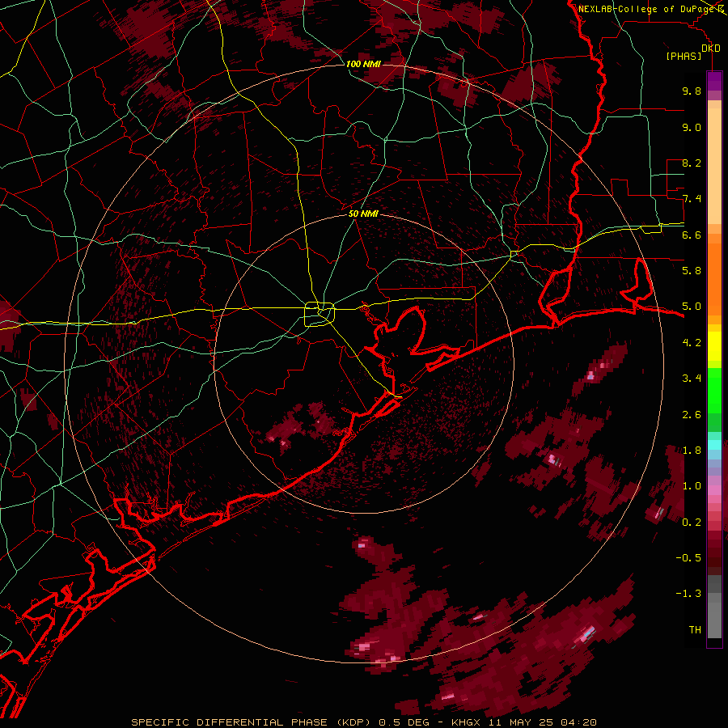
Task: Click the 3.4 value on color scale
Action: point(692,379)
